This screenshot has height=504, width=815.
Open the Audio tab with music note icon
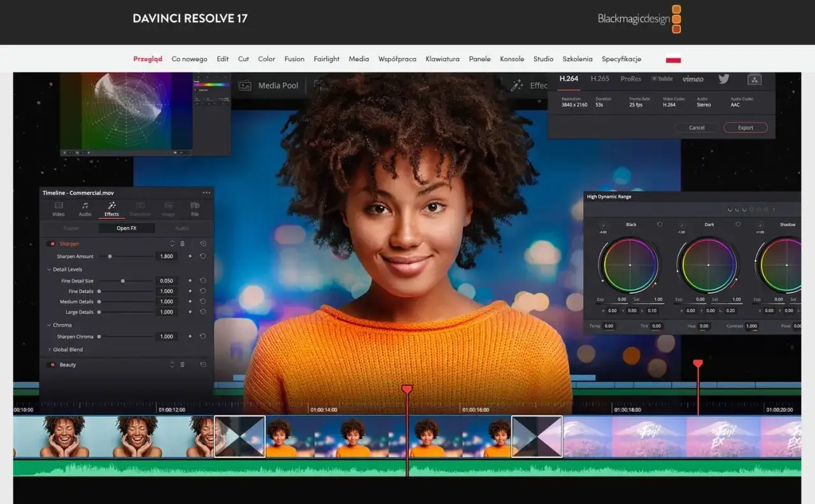(85, 206)
